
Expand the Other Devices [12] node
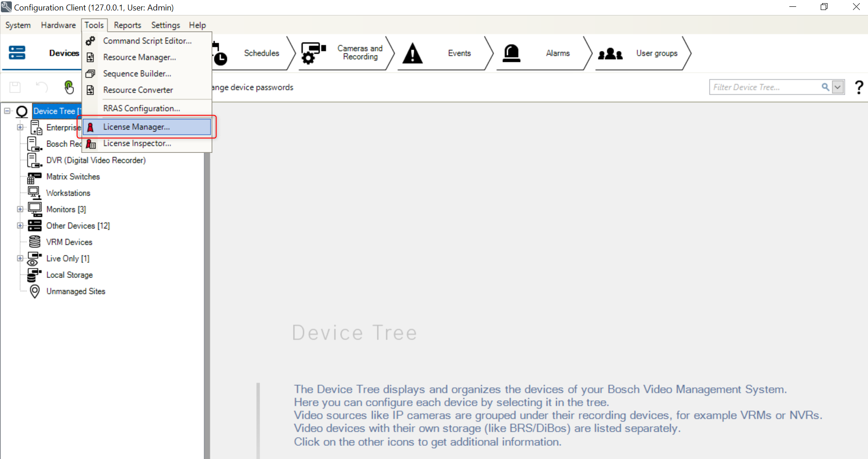(x=20, y=226)
